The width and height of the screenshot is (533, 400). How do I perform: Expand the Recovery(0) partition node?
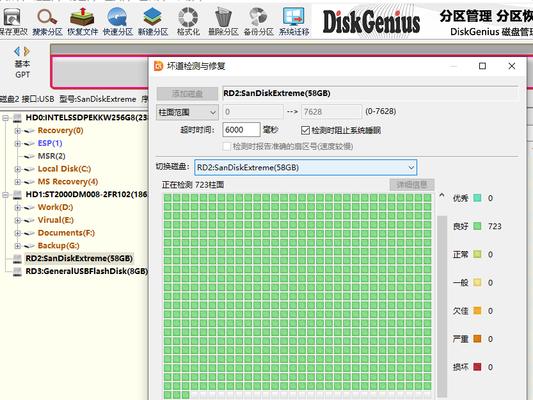(x=18, y=131)
